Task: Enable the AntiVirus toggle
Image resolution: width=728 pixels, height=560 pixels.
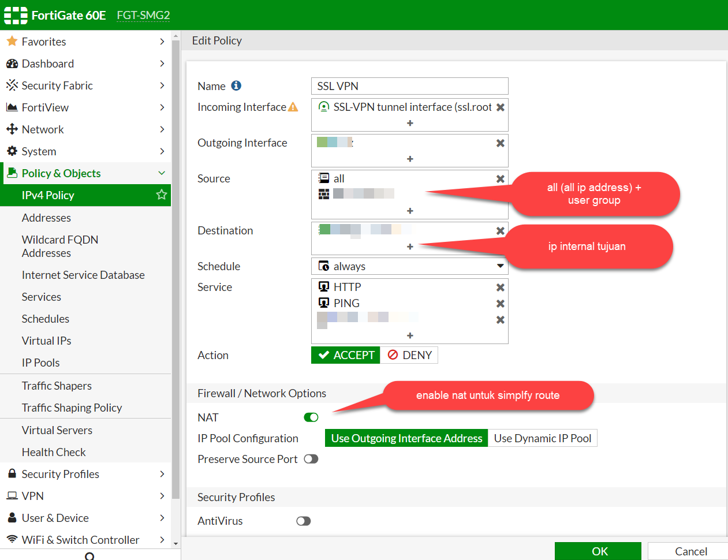Action: 304,521
